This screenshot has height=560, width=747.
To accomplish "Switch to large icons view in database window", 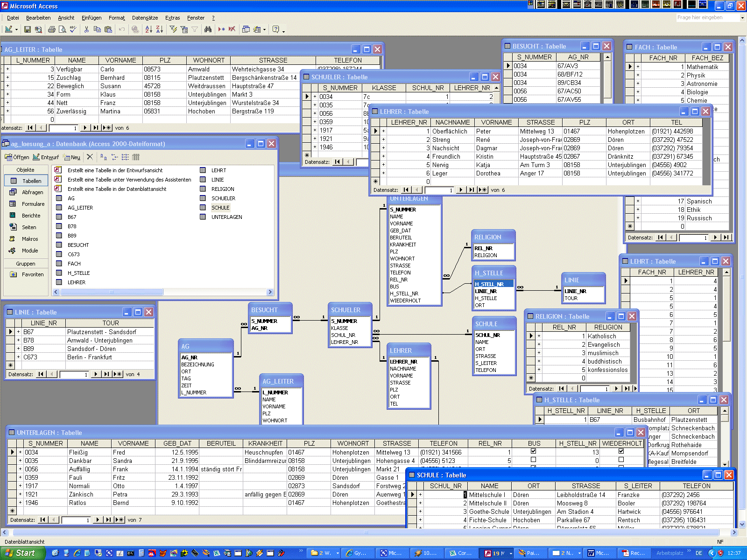I will 104,157.
